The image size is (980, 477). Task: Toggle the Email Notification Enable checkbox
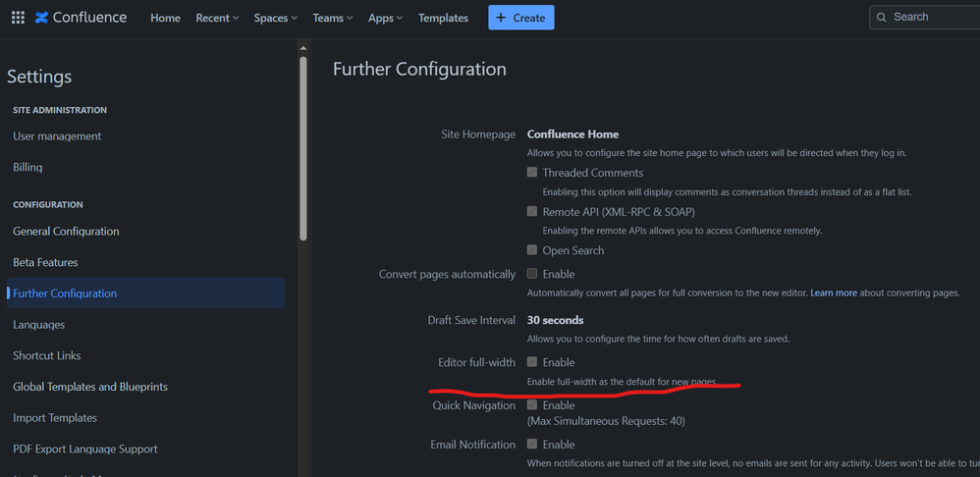(532, 444)
